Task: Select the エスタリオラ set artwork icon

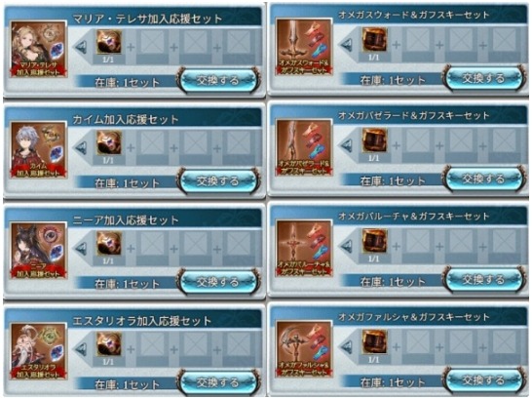Action: tap(38, 351)
